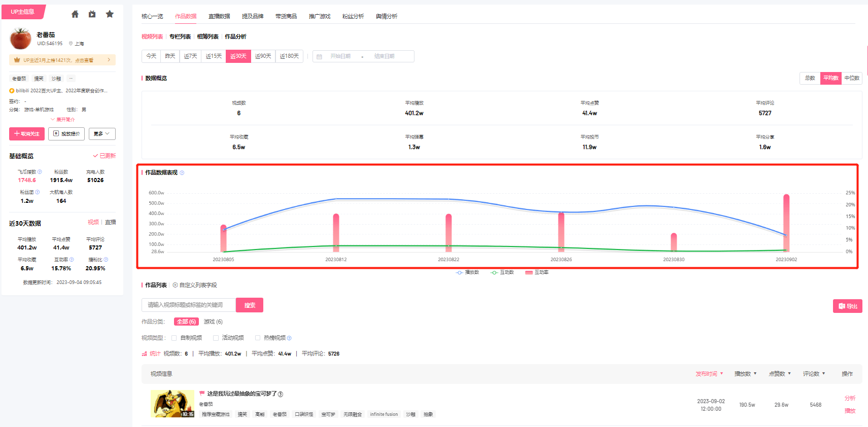
Task: Open the help icon beside 播粉比
Action: (106, 260)
